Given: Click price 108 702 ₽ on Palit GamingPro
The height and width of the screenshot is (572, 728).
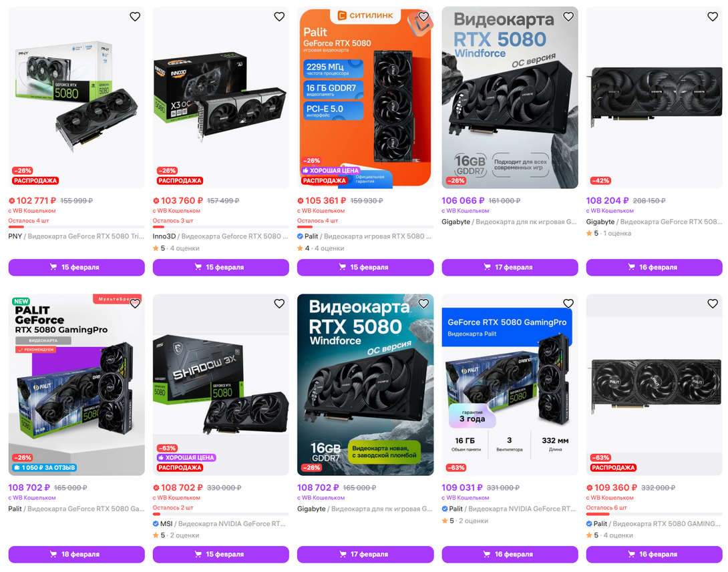Looking at the screenshot, I should click(x=29, y=488).
